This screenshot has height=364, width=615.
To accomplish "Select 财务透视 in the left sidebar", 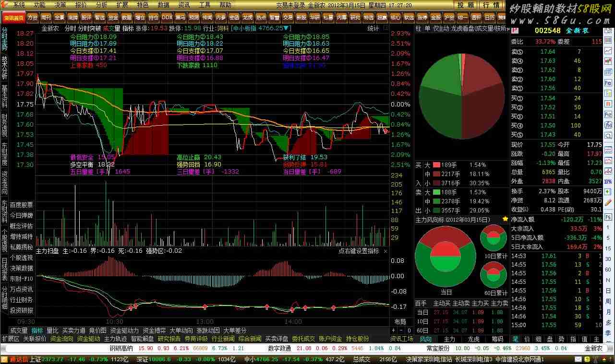I will [4, 125].
